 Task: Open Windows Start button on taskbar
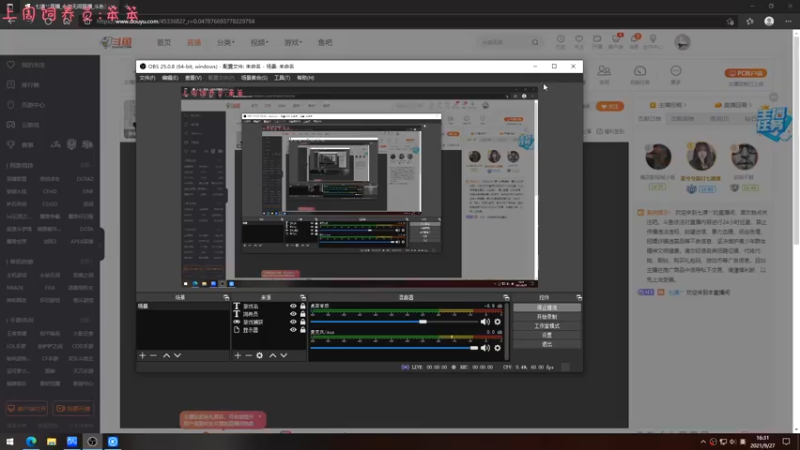click(x=10, y=441)
